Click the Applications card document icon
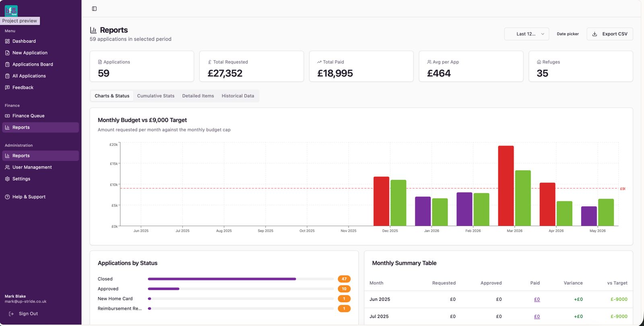 tap(100, 62)
